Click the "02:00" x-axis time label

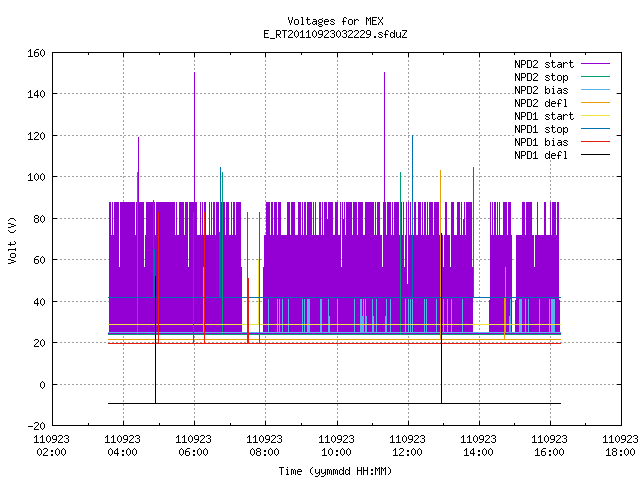tap(51, 452)
